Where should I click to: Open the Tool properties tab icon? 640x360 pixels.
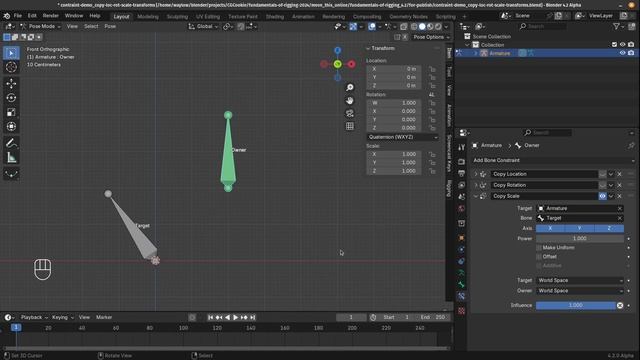(x=461, y=148)
